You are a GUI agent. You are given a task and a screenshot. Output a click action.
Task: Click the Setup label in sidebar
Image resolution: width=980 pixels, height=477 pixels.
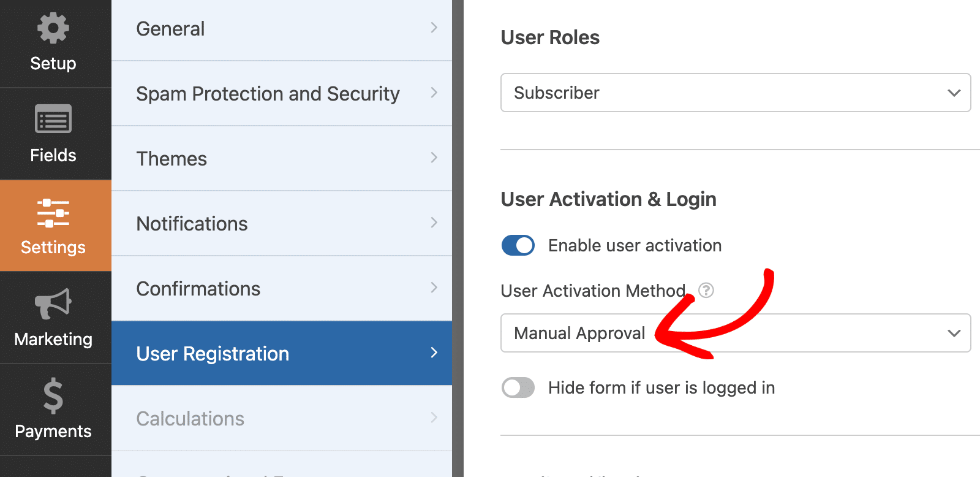pyautogui.click(x=53, y=64)
